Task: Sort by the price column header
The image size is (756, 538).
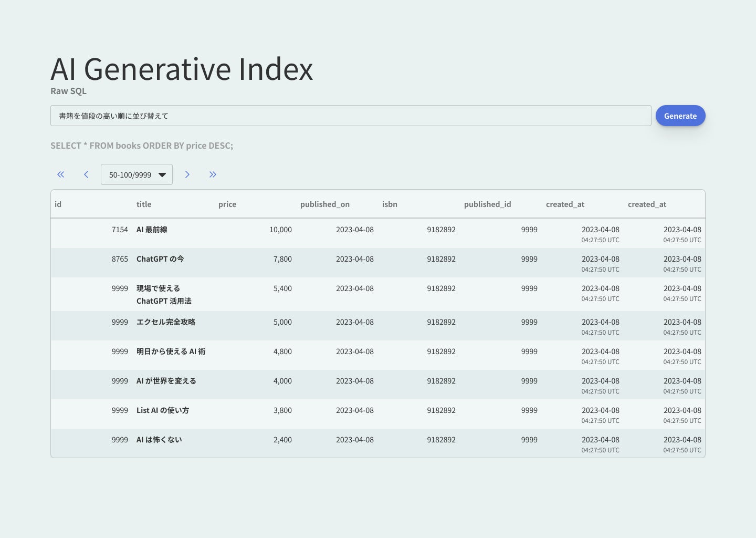Action: point(227,204)
